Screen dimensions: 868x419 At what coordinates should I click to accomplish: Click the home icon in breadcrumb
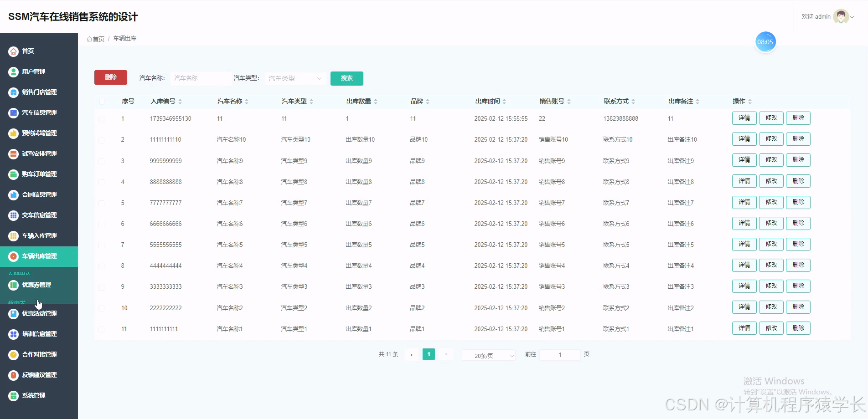pyautogui.click(x=89, y=39)
